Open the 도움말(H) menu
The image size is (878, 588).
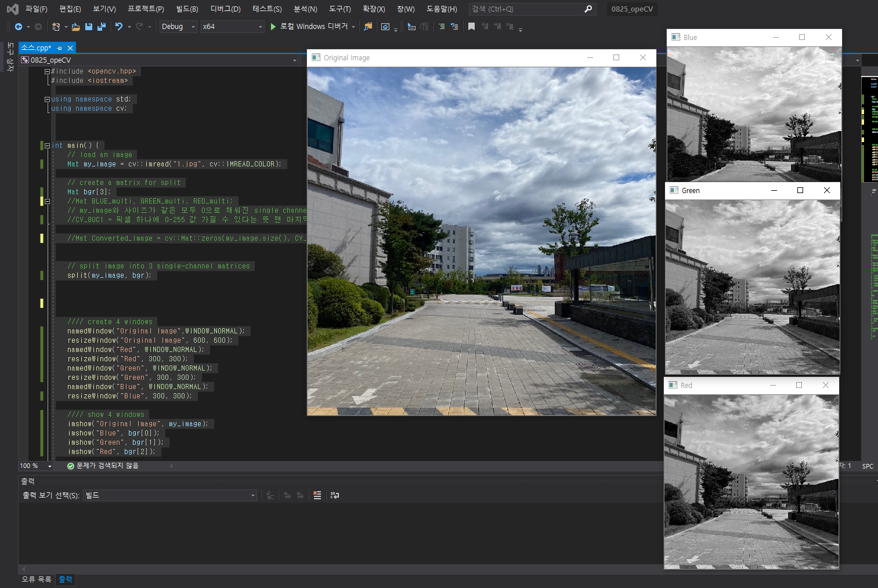tap(442, 9)
